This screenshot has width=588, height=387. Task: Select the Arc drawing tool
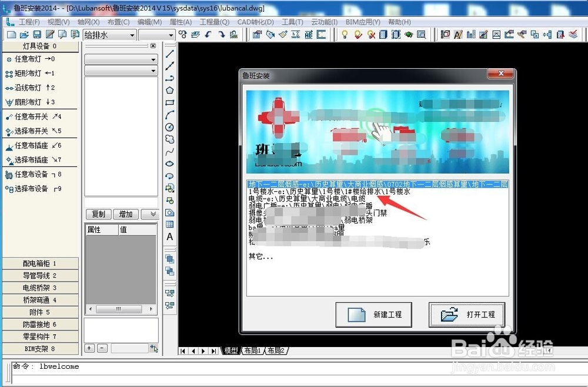click(169, 115)
